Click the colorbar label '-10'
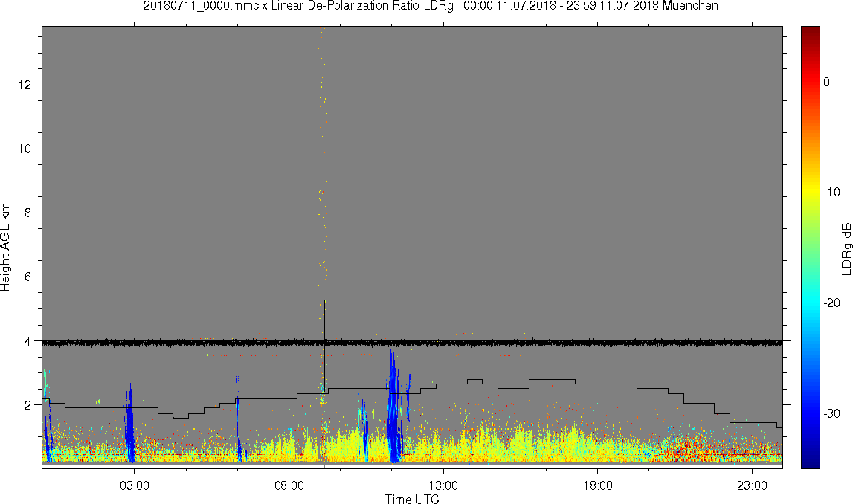This screenshot has height=504, width=853. (x=831, y=192)
